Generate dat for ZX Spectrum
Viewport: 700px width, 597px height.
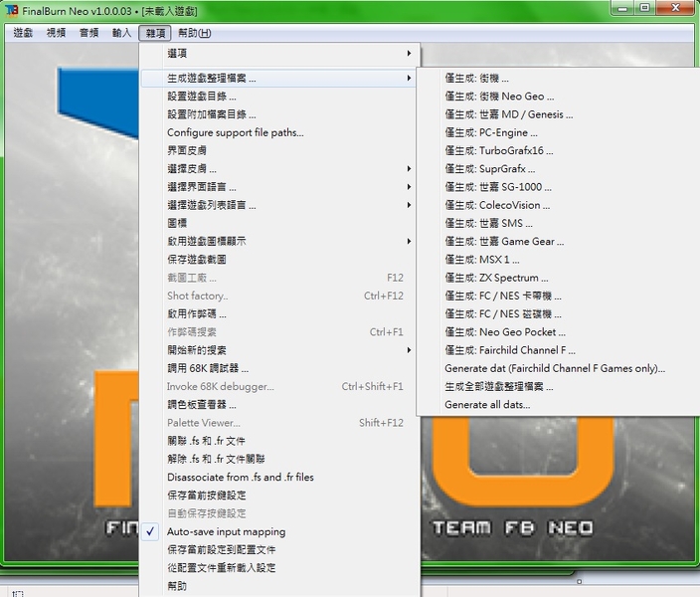[559, 278]
